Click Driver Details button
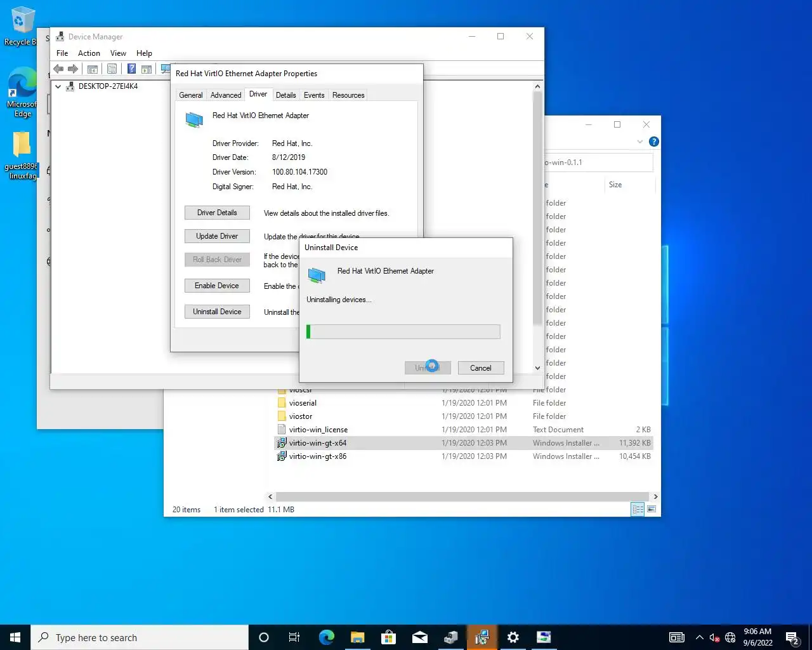 click(217, 213)
